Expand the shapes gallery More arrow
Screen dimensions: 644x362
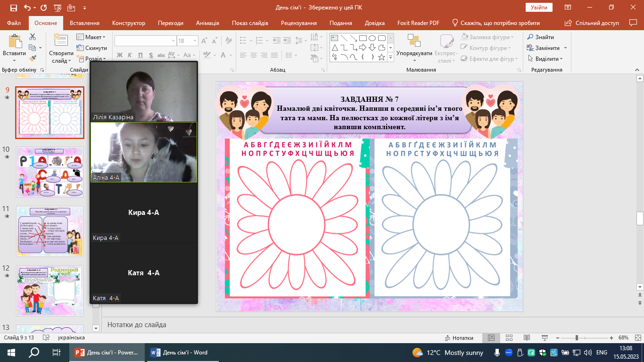[x=390, y=57]
